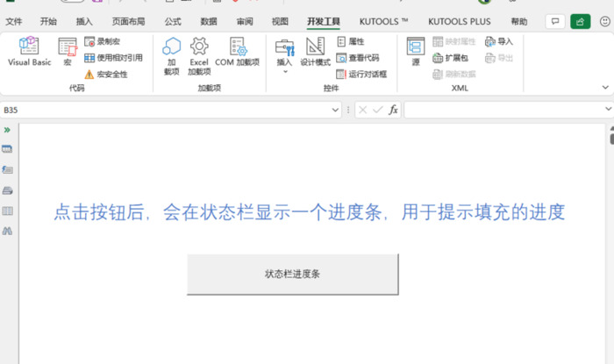The width and height of the screenshot is (614, 364).
Task: Open the comments speech-bubble button
Action: (555, 22)
